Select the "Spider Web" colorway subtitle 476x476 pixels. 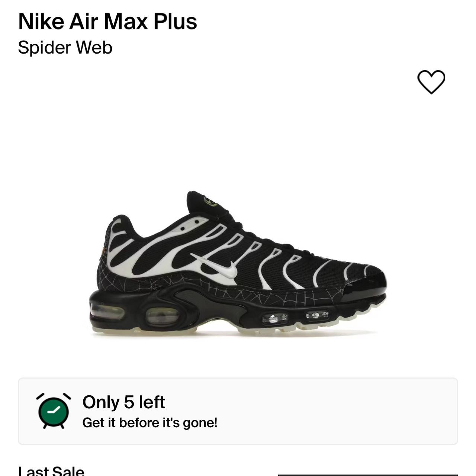click(x=65, y=48)
